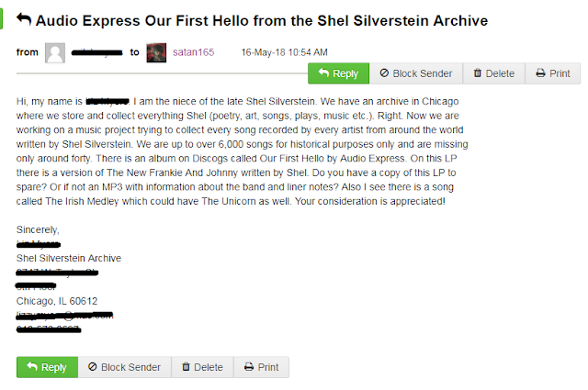The height and width of the screenshot is (390, 588).
Task: Click the bottom Print button
Action: pos(261,367)
